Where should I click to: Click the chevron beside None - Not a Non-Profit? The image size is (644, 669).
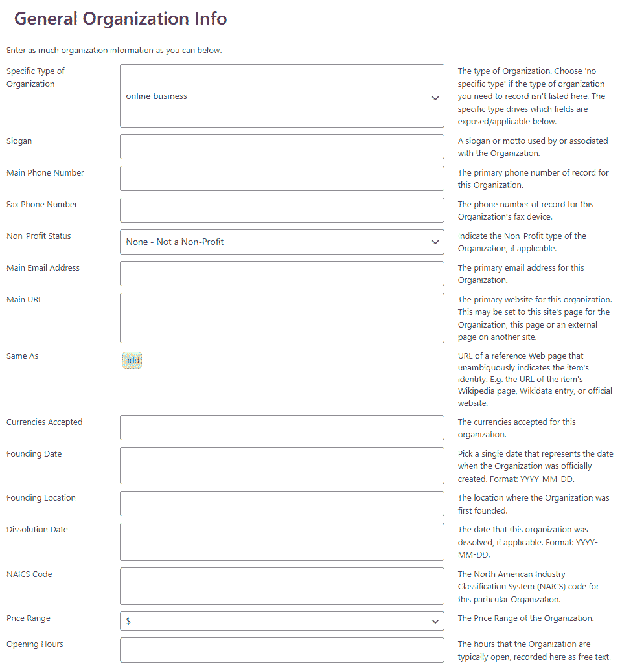pos(435,242)
